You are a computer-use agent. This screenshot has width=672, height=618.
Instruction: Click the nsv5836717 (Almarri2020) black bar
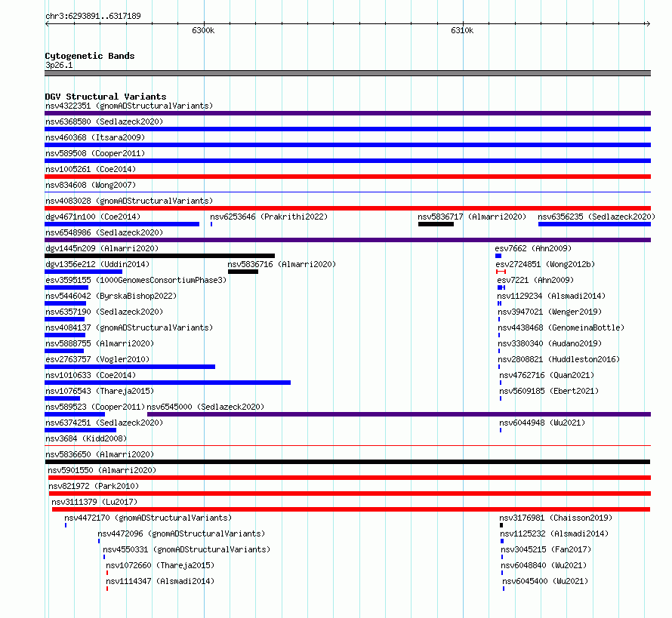coord(436,224)
